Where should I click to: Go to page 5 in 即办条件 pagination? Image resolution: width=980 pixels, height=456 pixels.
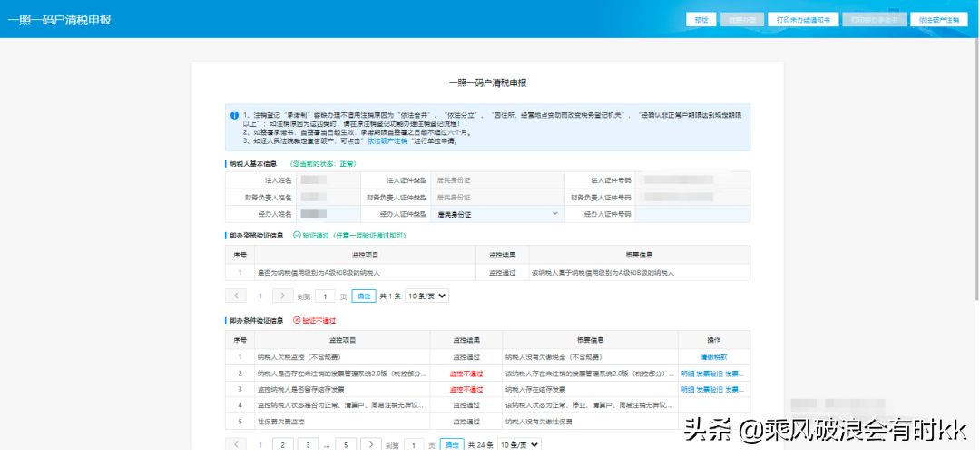coord(346,445)
